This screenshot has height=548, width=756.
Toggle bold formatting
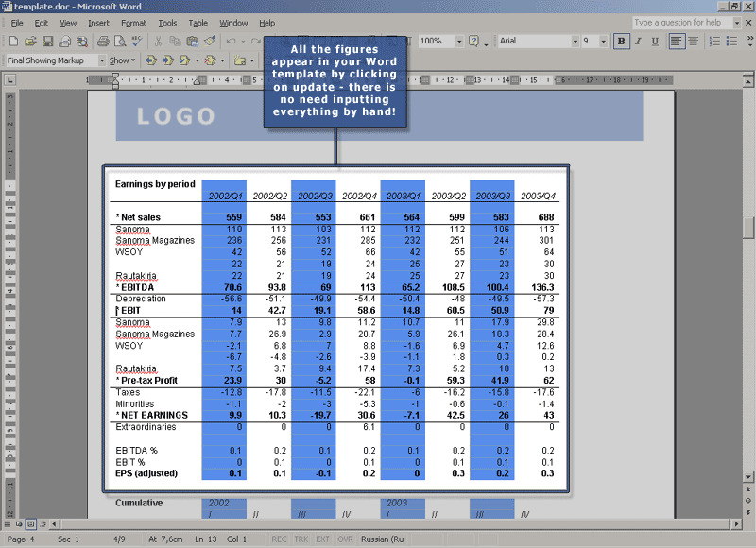(621, 42)
